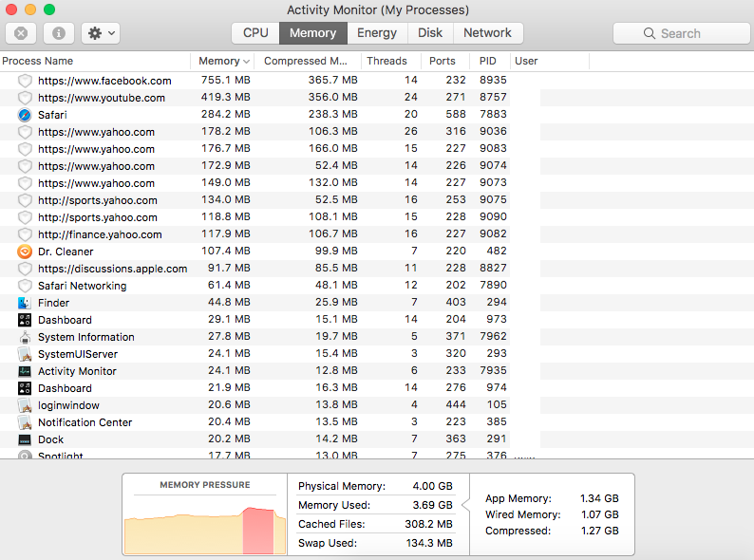
Task: Select sports.yahoo.com process with PID 9075
Action: coord(98,200)
